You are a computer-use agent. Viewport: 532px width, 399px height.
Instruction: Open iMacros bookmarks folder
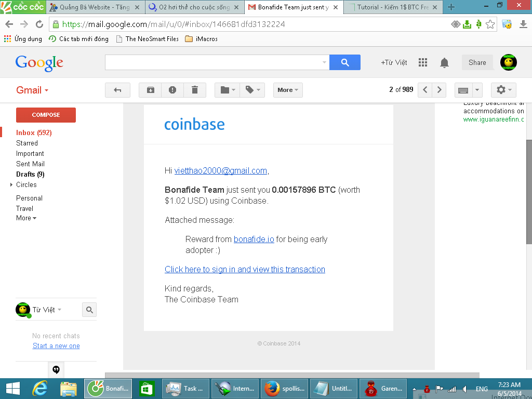tap(201, 38)
